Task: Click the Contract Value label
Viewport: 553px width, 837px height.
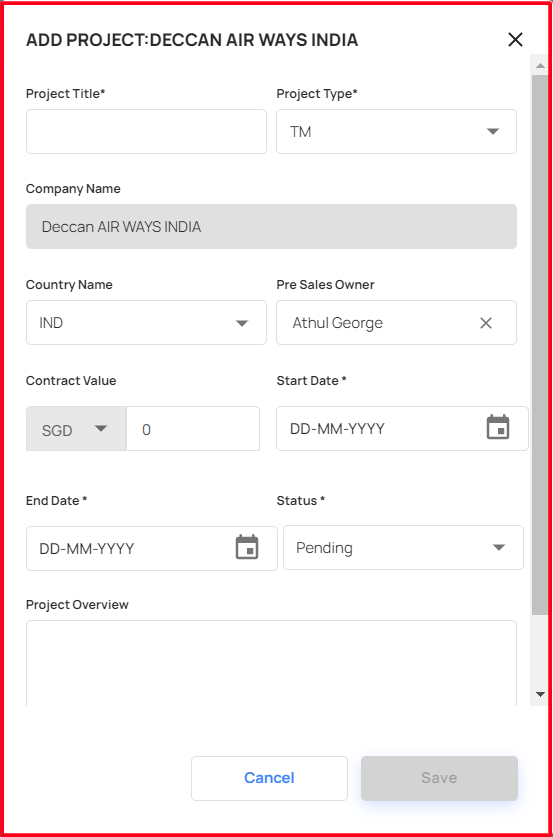Action: tap(71, 381)
